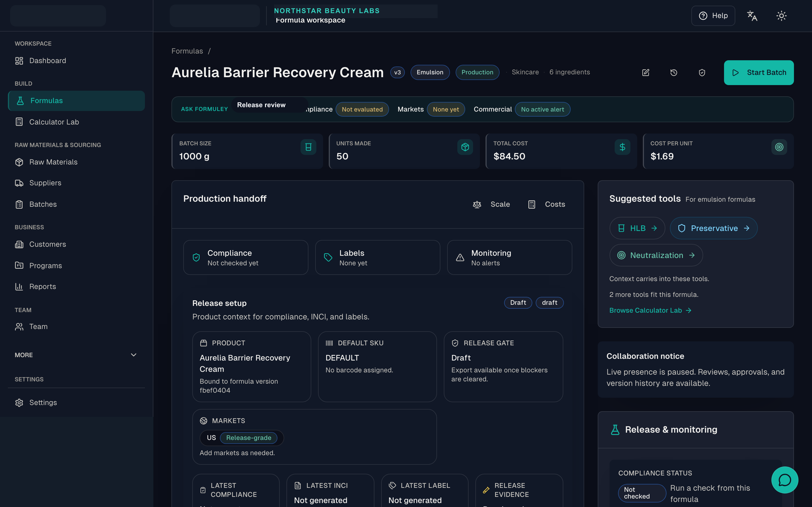Click the Total Cost dollar icon
Screen dimensions: 812x507
click(622, 147)
